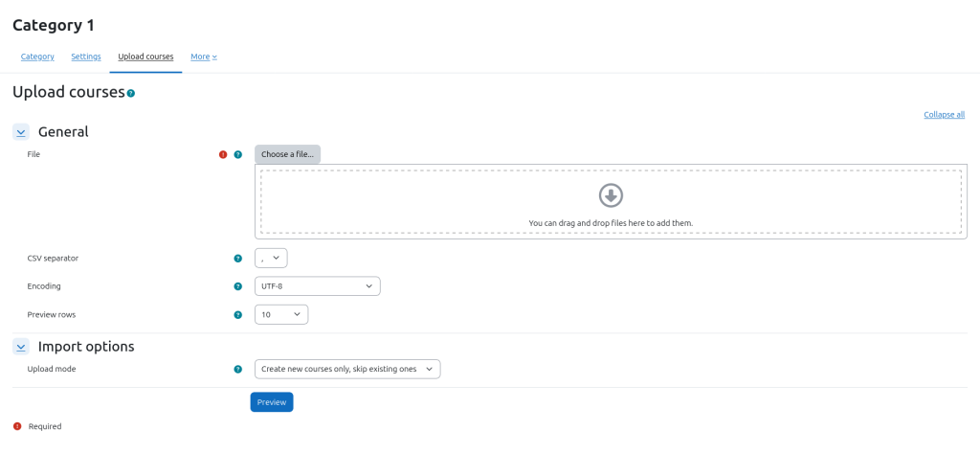Open the Upload mode dropdown
This screenshot has height=454, width=980.
click(347, 370)
